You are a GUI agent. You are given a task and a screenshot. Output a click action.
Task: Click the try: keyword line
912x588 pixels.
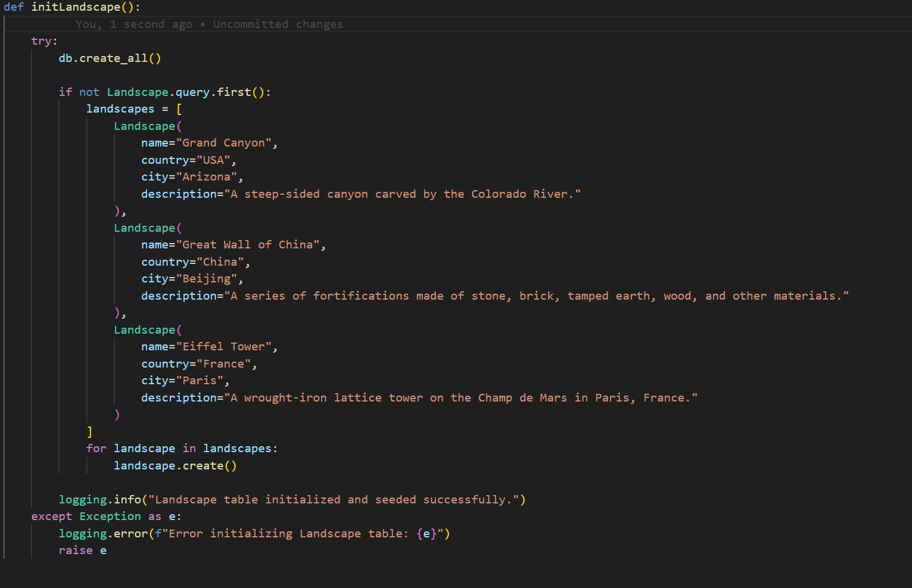[x=45, y=41]
